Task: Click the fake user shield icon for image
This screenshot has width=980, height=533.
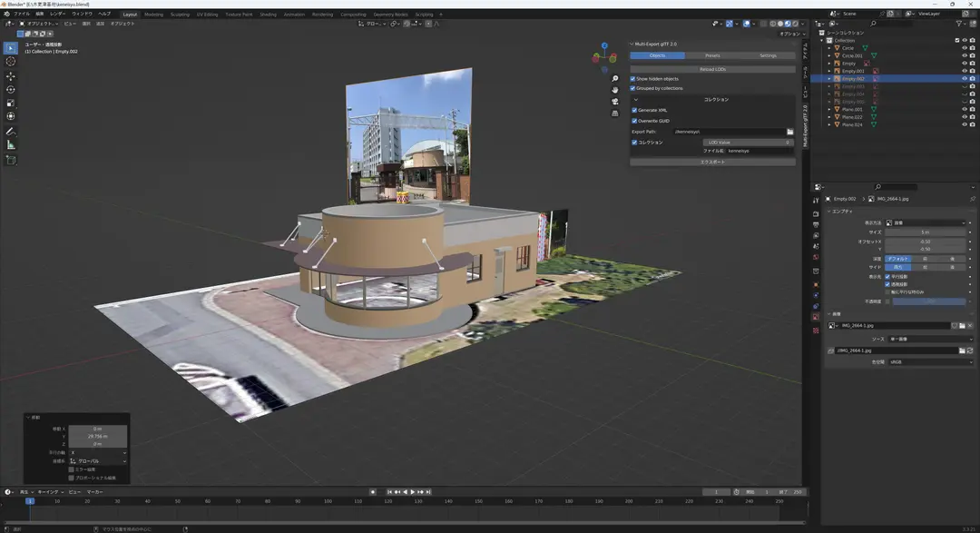Action: pyautogui.click(x=955, y=326)
